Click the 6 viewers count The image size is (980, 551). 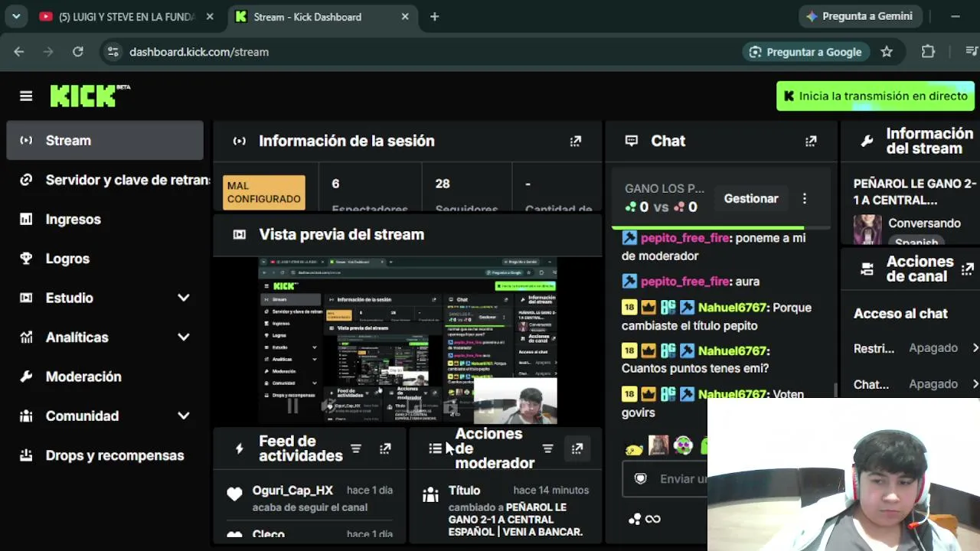click(335, 184)
